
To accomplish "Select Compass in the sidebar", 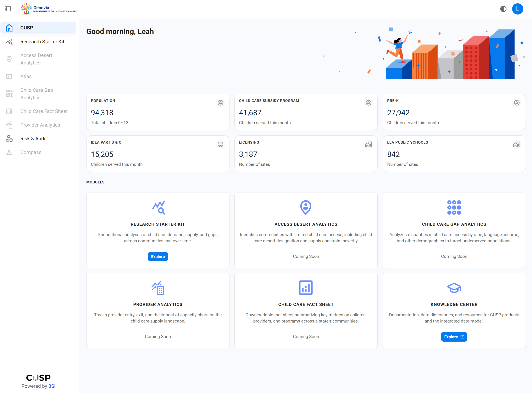I will pyautogui.click(x=38, y=152).
